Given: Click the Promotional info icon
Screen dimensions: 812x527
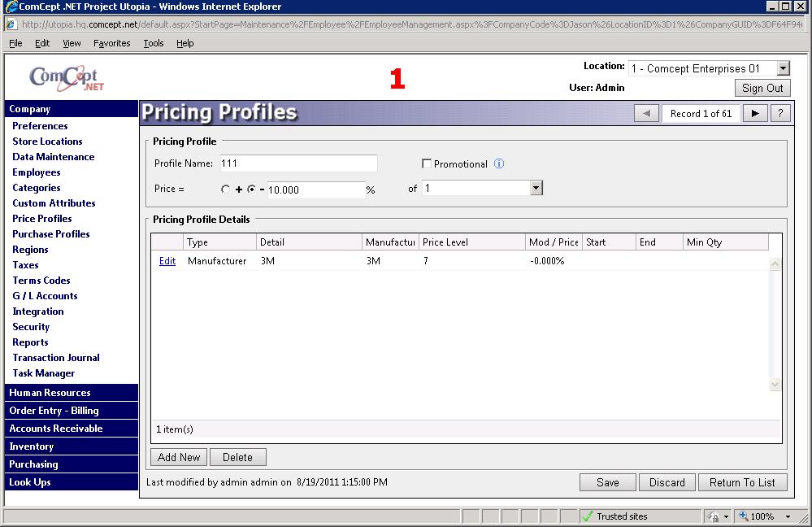Looking at the screenshot, I should coord(499,163).
